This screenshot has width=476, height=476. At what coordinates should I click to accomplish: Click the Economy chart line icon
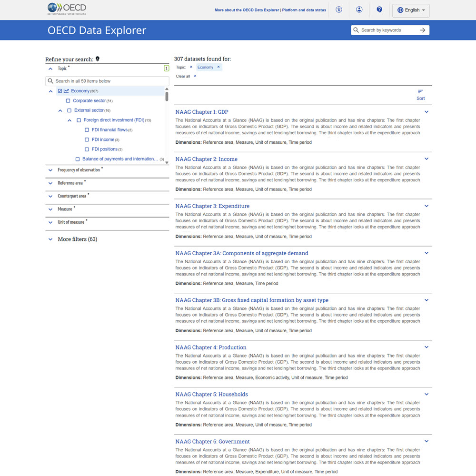pos(66,91)
